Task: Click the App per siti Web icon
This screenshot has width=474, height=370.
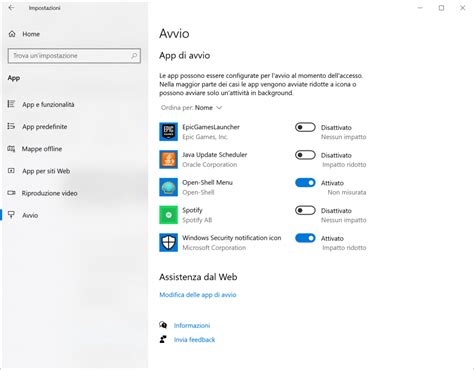Action: 11,171
